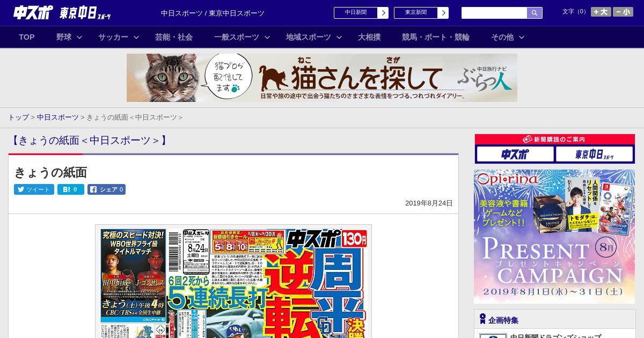Click the 中スポ logo in header
Image resolution: width=644 pixels, height=338 pixels.
34,13
